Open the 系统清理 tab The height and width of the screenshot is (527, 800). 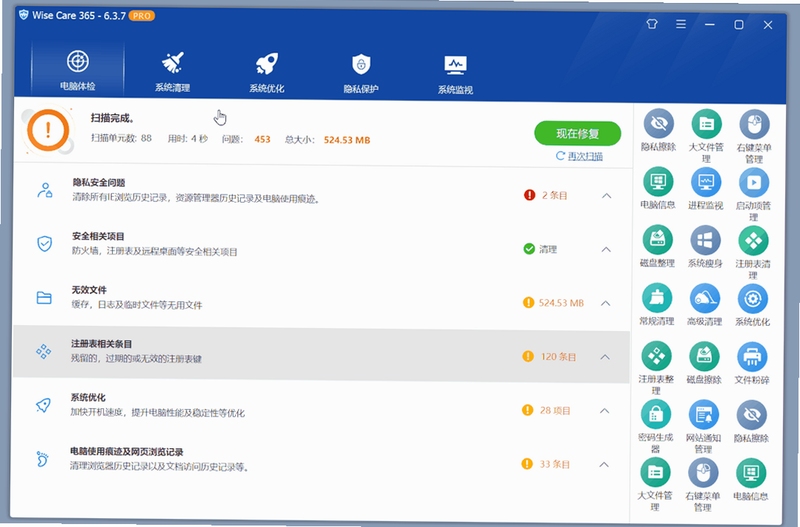click(x=172, y=70)
